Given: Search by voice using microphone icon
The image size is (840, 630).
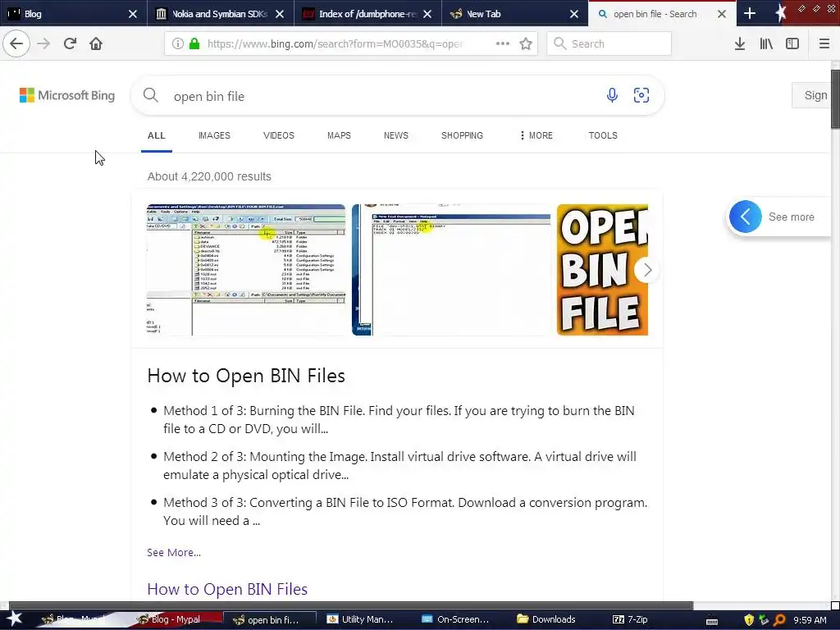Looking at the screenshot, I should point(612,95).
